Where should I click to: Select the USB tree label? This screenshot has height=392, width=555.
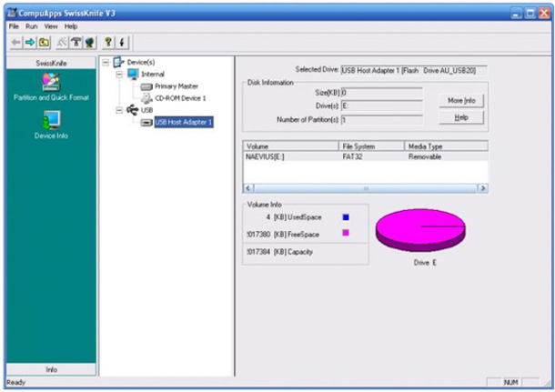146,110
